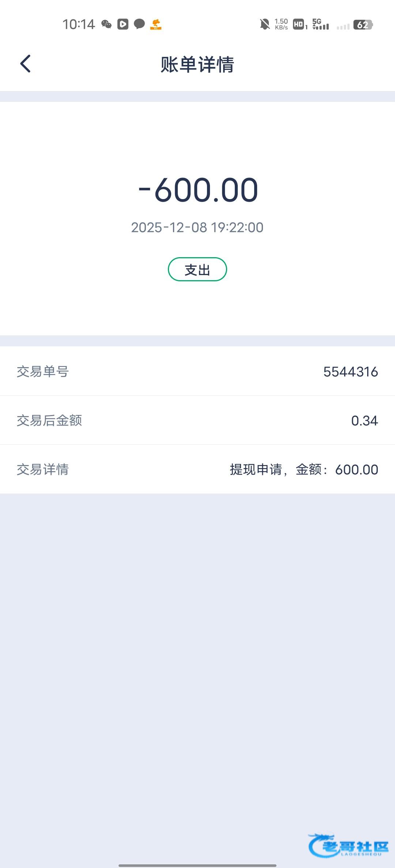Tap the orange app notification icon
395x868 pixels.
click(x=156, y=24)
